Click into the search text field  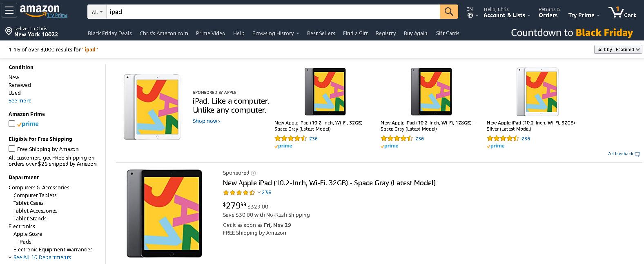pyautogui.click(x=273, y=12)
